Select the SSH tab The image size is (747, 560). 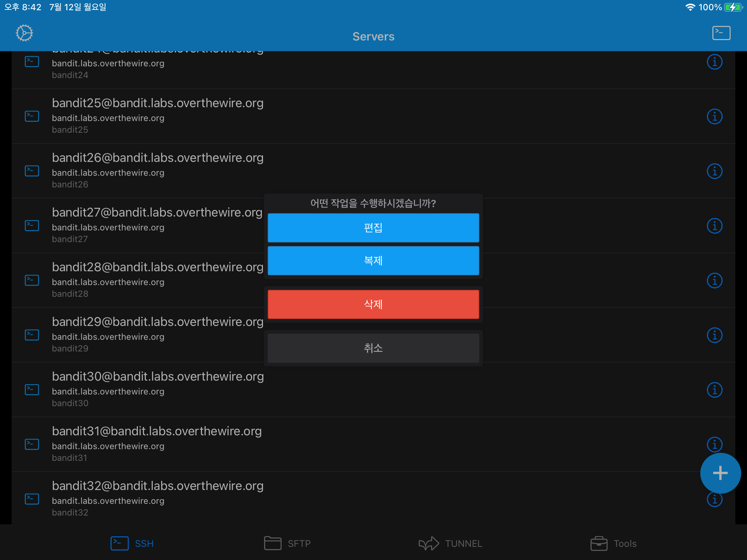pos(132,544)
